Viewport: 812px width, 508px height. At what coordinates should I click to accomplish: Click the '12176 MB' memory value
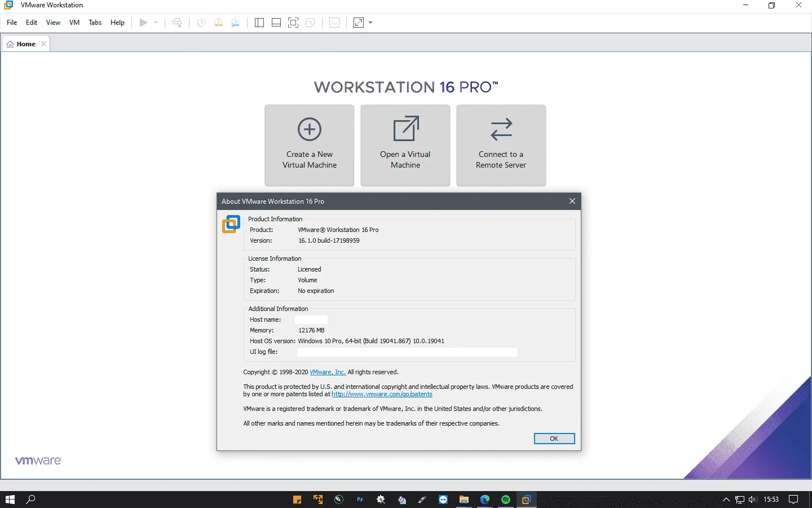click(x=311, y=330)
